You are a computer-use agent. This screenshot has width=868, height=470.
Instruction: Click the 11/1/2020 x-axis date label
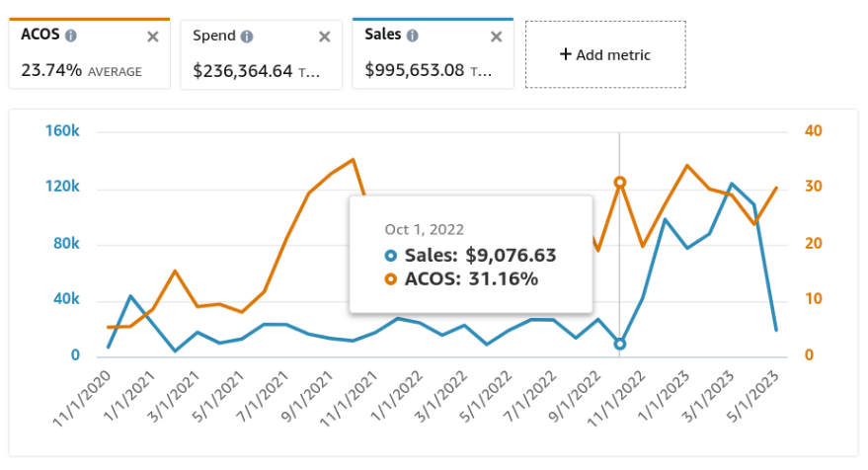point(88,398)
